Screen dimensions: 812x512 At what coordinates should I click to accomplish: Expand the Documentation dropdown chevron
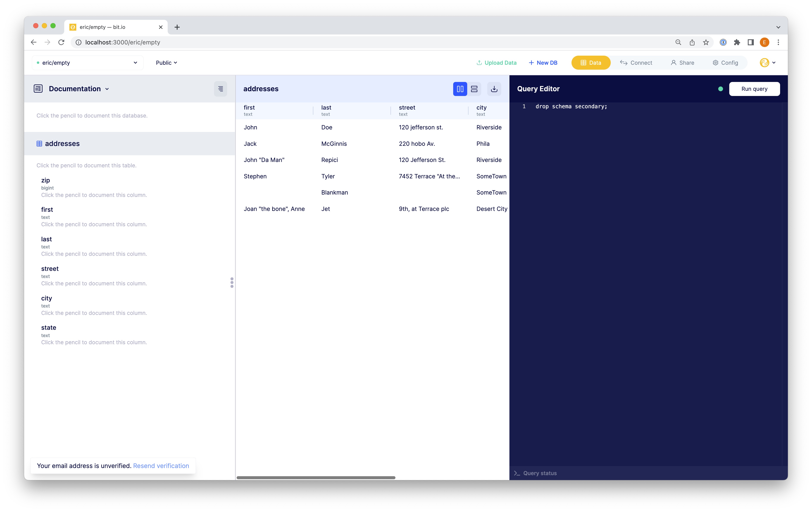[x=107, y=89]
